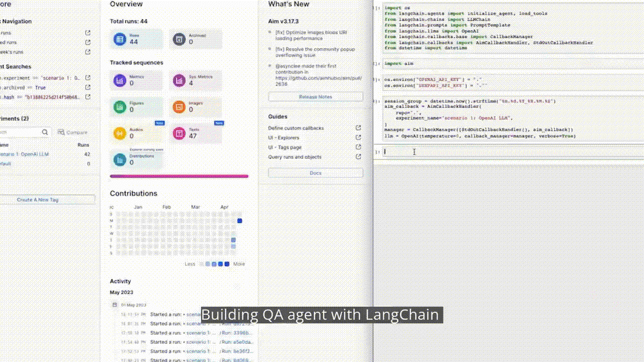The image size is (644, 362).
Task: Click the Distributions tracked sequence icon
Action: [119, 159]
